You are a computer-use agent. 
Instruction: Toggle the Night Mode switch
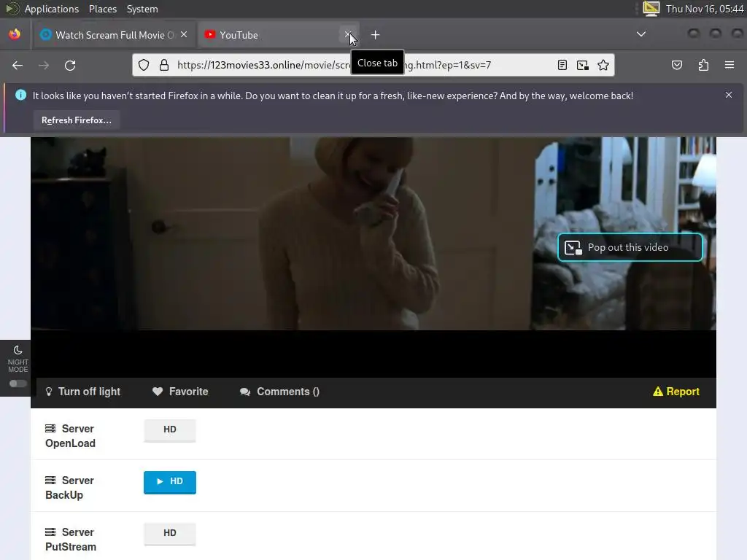pos(18,384)
